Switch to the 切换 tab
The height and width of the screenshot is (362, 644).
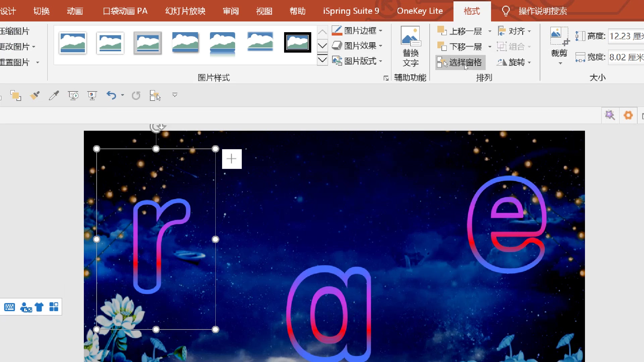[x=42, y=11]
